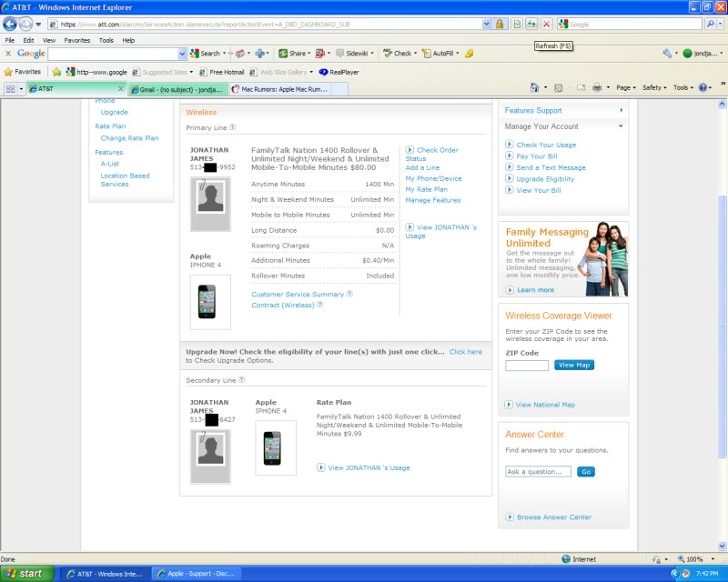
Task: Click the Home icon in command bar
Action: [535, 87]
